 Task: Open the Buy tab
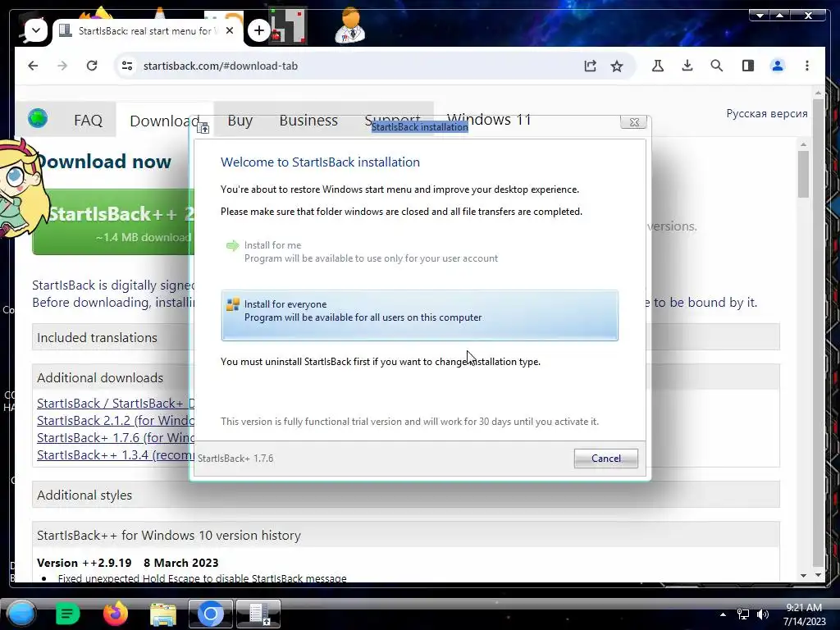[240, 121]
